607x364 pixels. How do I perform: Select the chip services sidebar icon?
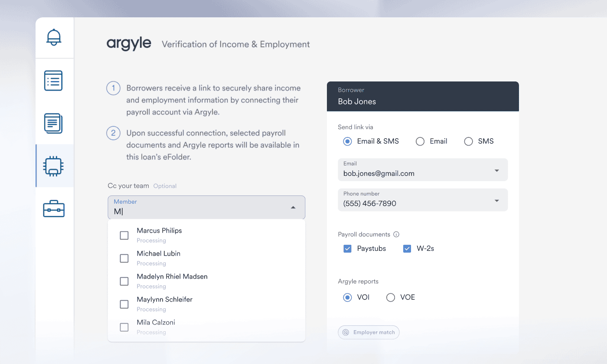[54, 166]
